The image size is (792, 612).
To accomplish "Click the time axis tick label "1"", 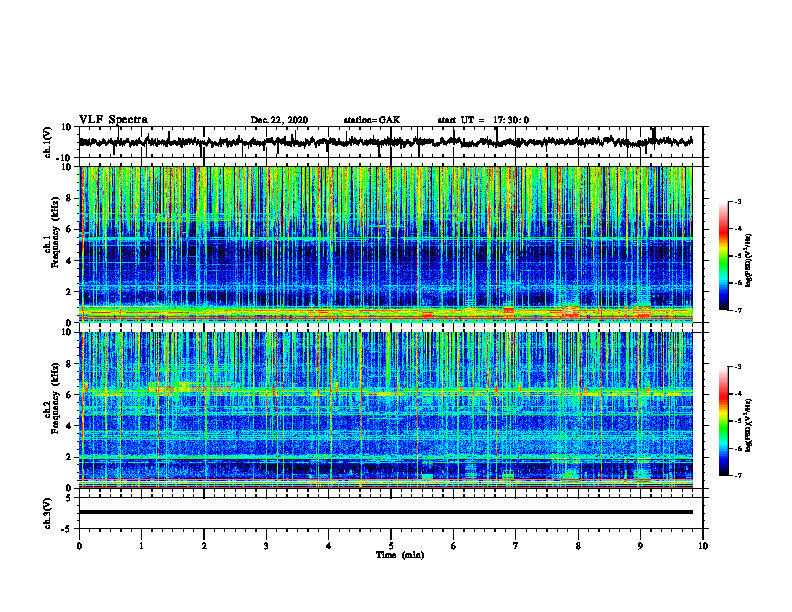I will (x=141, y=546).
